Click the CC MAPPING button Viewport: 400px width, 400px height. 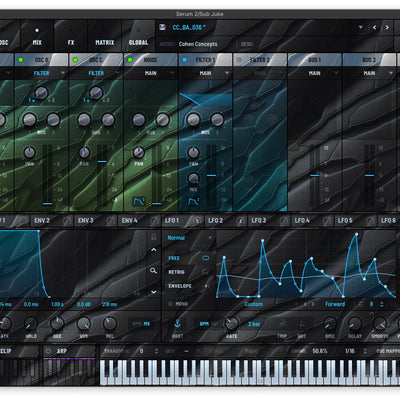tap(388, 351)
